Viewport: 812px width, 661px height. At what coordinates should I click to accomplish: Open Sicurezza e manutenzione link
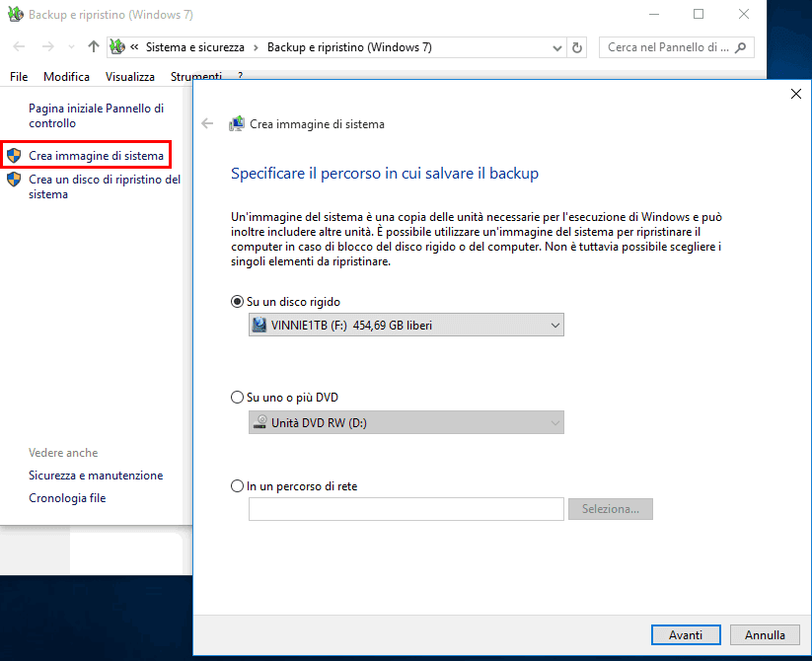[96, 476]
